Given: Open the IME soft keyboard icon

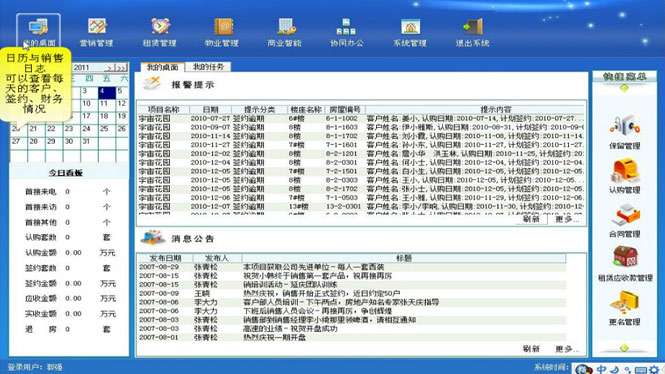Looking at the screenshot, I should (641, 370).
